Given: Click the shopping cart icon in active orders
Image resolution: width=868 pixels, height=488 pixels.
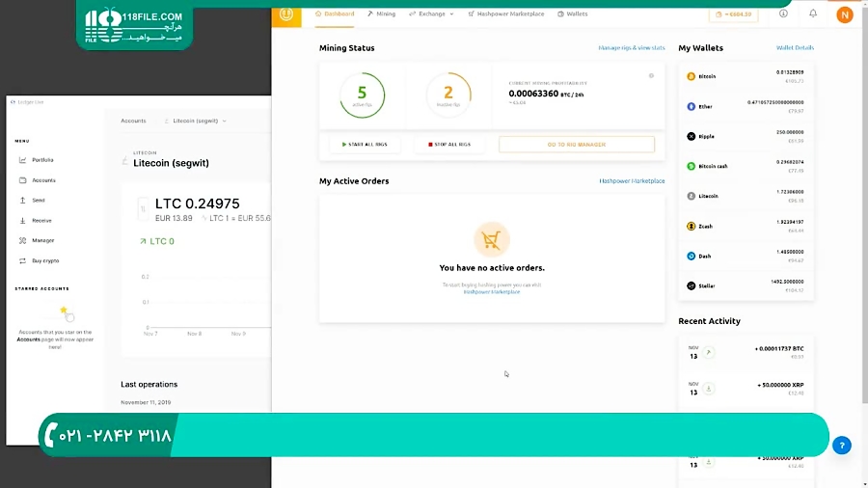Looking at the screenshot, I should [491, 239].
